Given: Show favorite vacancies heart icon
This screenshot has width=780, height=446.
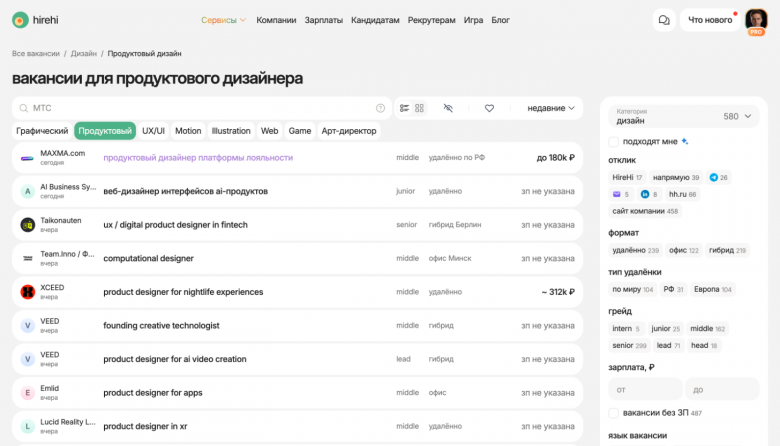Looking at the screenshot, I should [x=489, y=108].
